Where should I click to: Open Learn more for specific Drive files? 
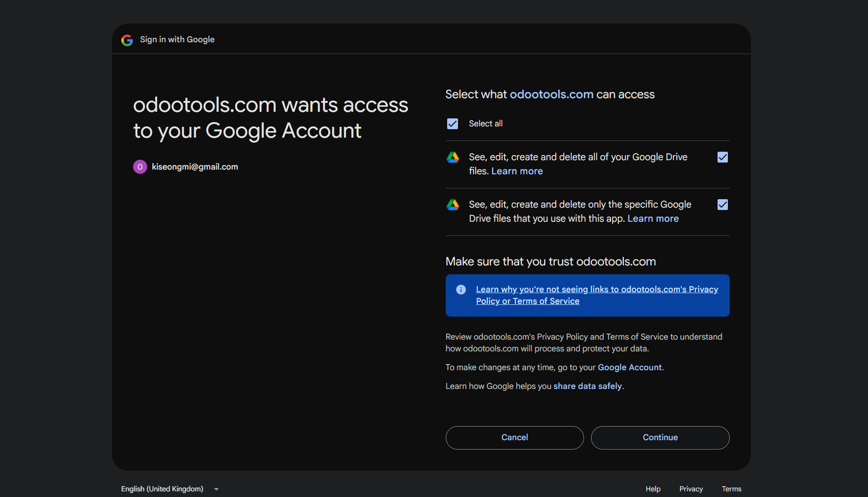tap(653, 218)
